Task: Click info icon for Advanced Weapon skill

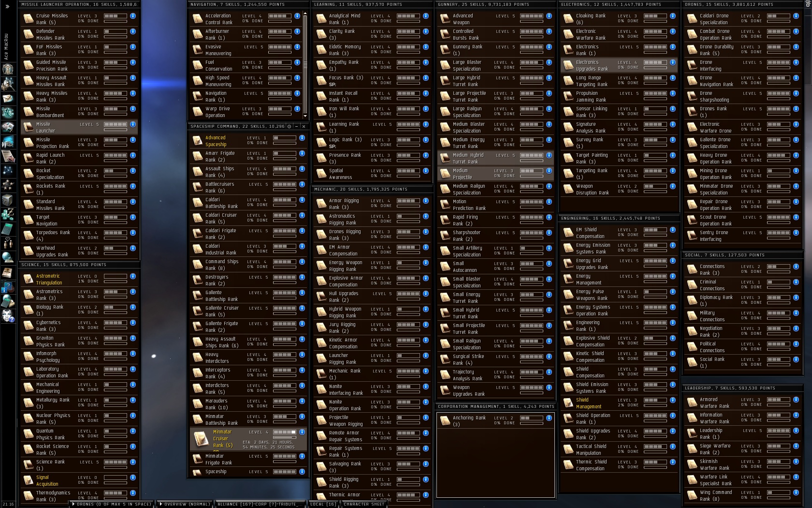Action: click(x=549, y=16)
